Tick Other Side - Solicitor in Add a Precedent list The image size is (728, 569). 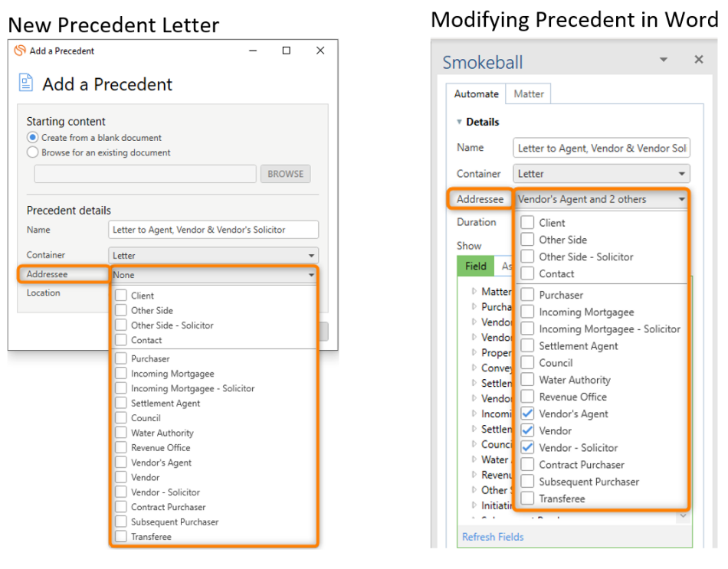pyautogui.click(x=121, y=325)
